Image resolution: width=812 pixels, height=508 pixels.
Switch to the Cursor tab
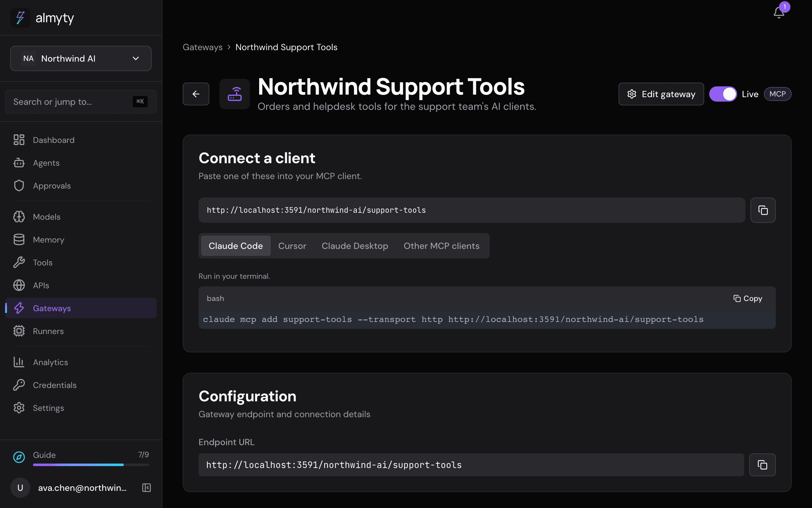click(x=292, y=246)
